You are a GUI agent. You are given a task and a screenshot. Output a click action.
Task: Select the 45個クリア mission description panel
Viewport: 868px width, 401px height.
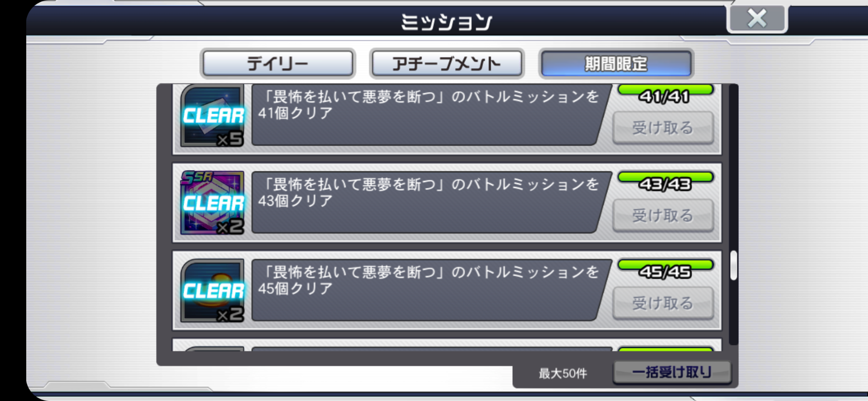(431, 290)
